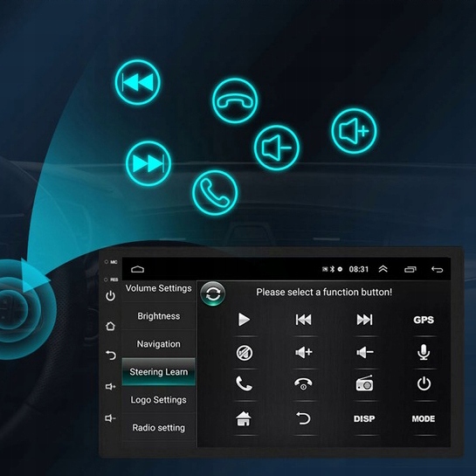This screenshot has width=476, height=476.
Task: Select the microphone voice function
Action: (x=424, y=353)
